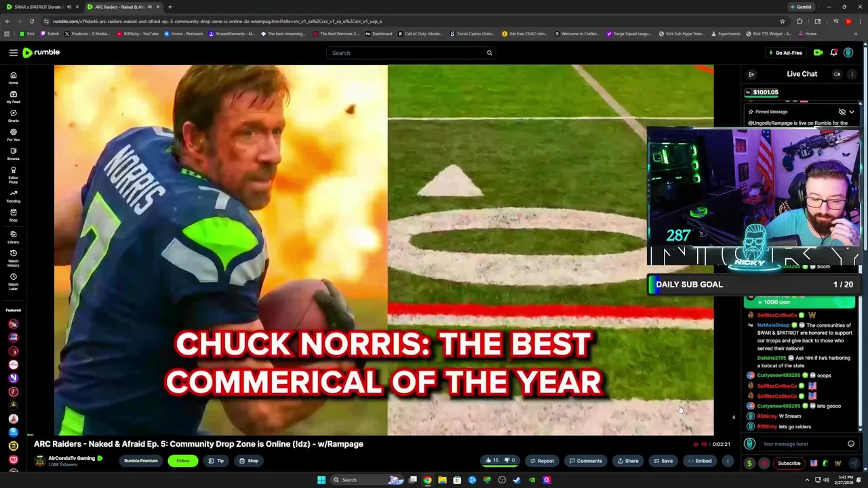The height and width of the screenshot is (488, 868).
Task: Hide the pinned message with eye icon
Action: click(x=842, y=112)
